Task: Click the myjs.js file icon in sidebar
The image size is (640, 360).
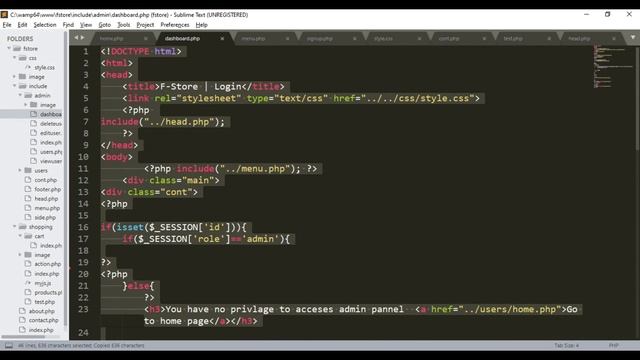Action: (28, 283)
